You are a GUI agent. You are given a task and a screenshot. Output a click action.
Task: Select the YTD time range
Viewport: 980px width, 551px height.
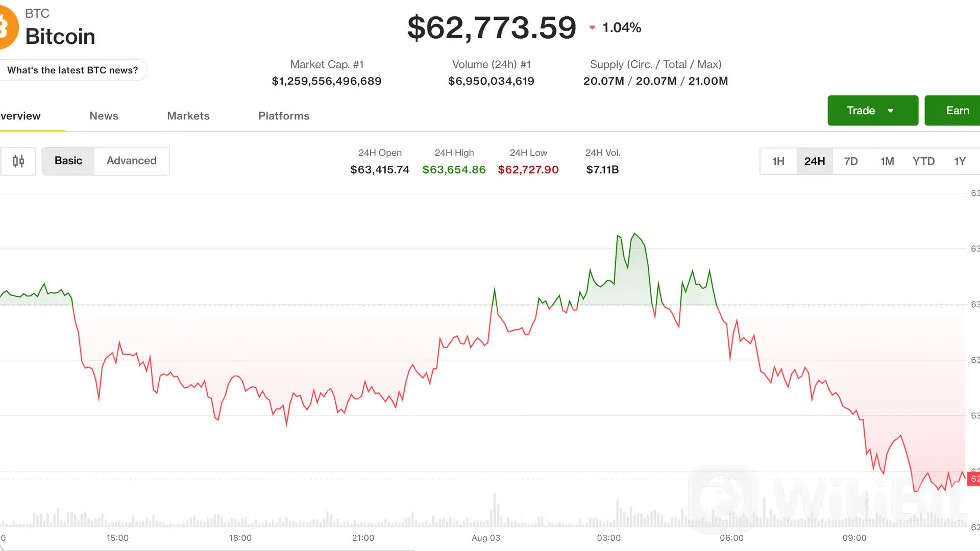923,161
